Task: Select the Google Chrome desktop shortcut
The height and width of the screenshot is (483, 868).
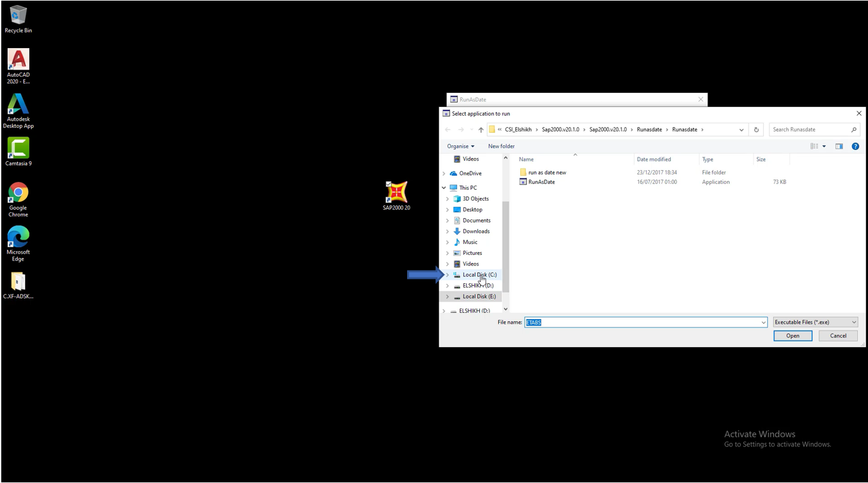Action: [x=18, y=200]
